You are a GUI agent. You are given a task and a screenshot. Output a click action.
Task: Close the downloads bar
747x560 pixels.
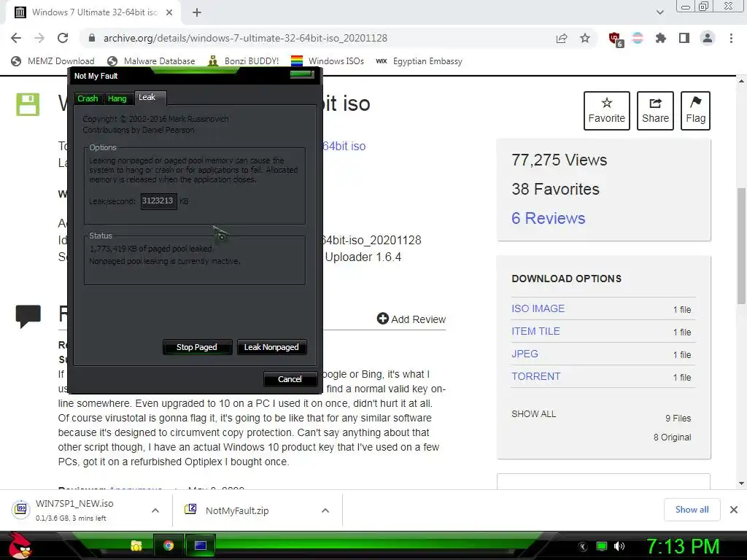(734, 510)
